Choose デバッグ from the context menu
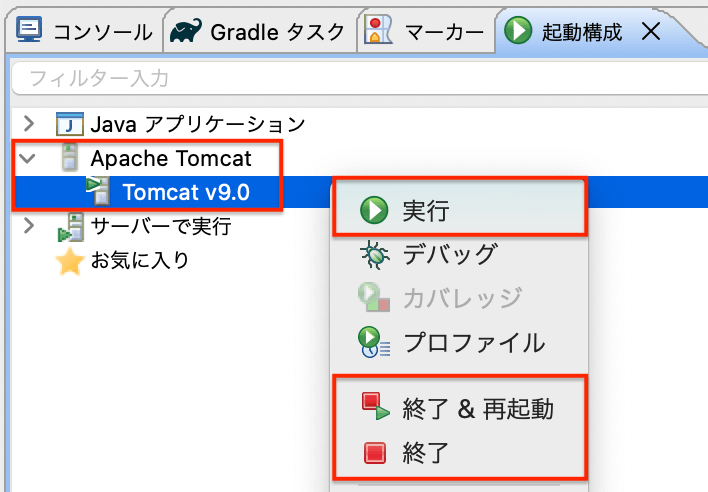708x492 pixels. (x=449, y=254)
